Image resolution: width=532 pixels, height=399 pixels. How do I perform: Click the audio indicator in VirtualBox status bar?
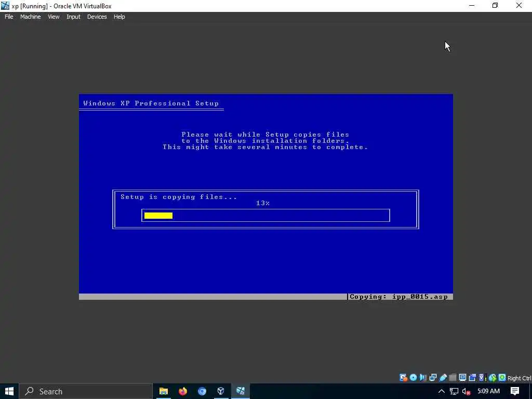point(423,378)
